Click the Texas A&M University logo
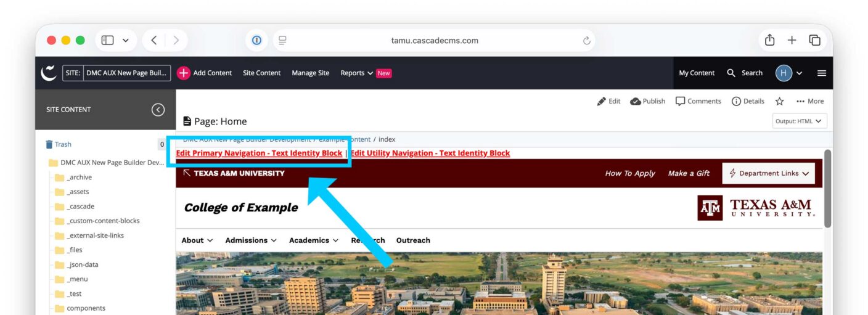Image resolution: width=868 pixels, height=315 pixels. [756, 208]
